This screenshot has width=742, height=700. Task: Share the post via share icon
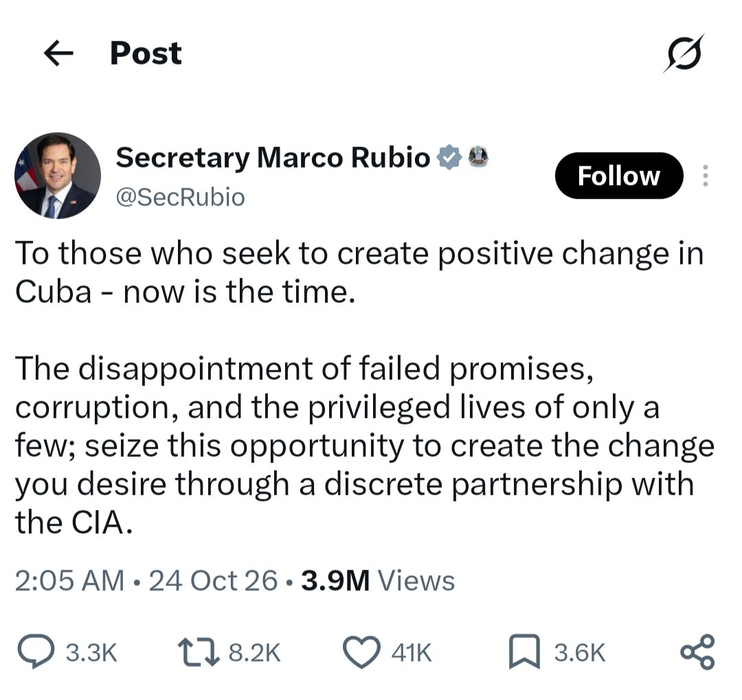pyautogui.click(x=697, y=652)
